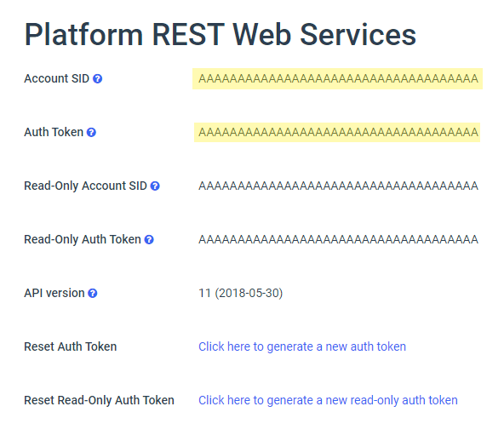Click link to generate new read-only auth token
504x435 pixels.
(x=328, y=400)
